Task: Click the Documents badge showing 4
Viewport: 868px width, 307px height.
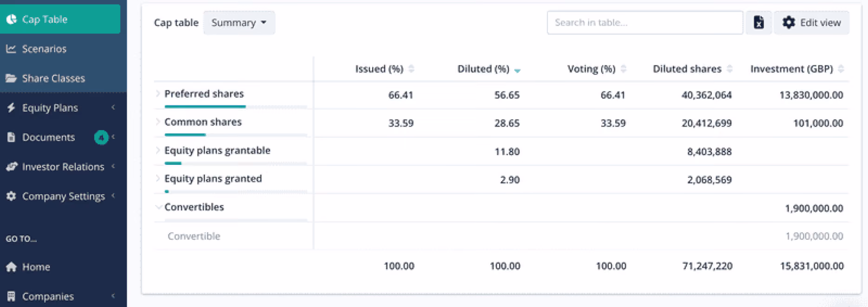Action: coord(101,137)
